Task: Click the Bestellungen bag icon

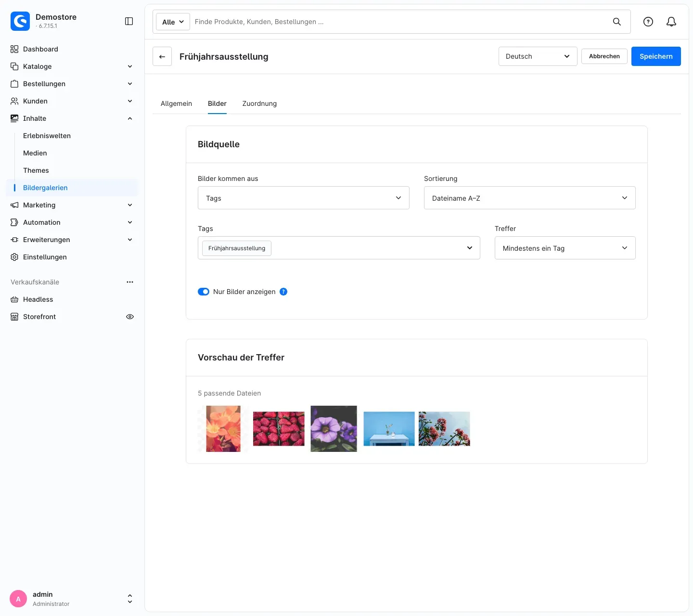Action: tap(14, 84)
